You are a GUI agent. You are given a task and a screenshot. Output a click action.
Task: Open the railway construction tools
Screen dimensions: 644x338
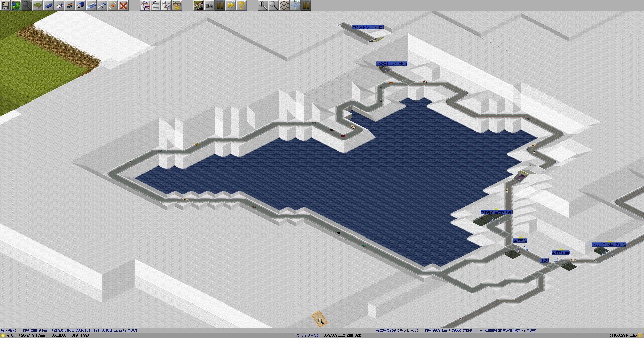pyautogui.click(x=48, y=5)
